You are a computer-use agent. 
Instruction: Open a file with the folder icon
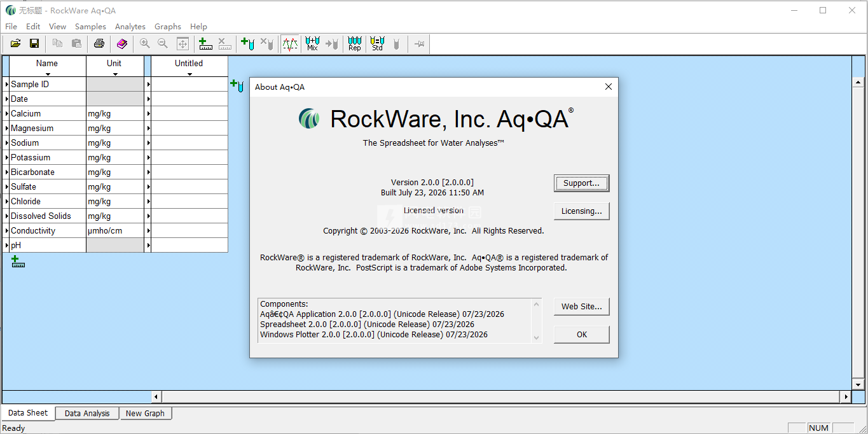15,43
